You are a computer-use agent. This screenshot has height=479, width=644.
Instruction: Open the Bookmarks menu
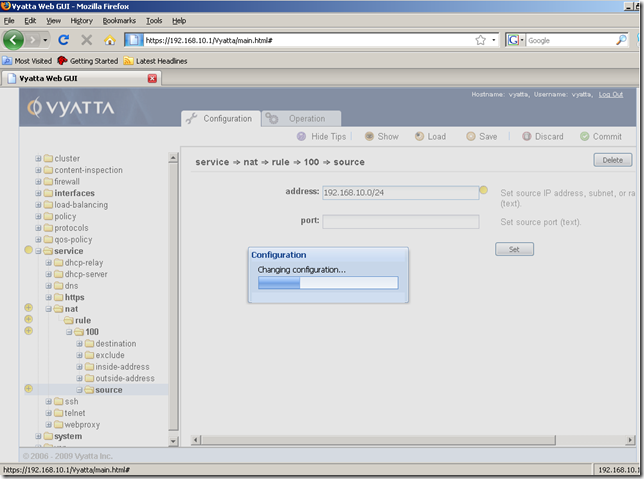119,20
